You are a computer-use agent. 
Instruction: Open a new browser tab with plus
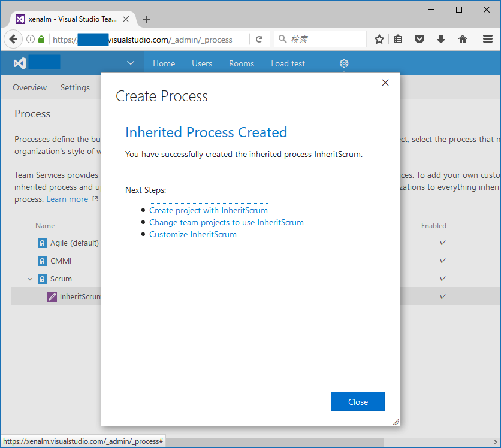147,19
